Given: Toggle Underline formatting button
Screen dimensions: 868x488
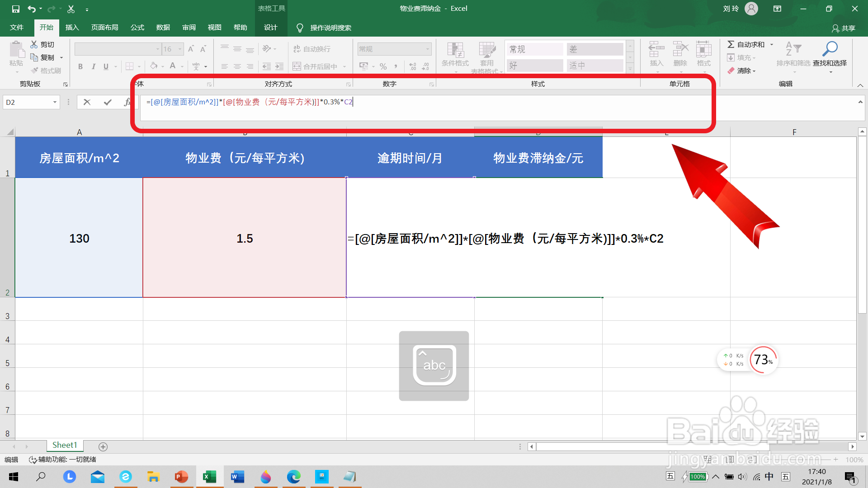Looking at the screenshot, I should click(106, 66).
